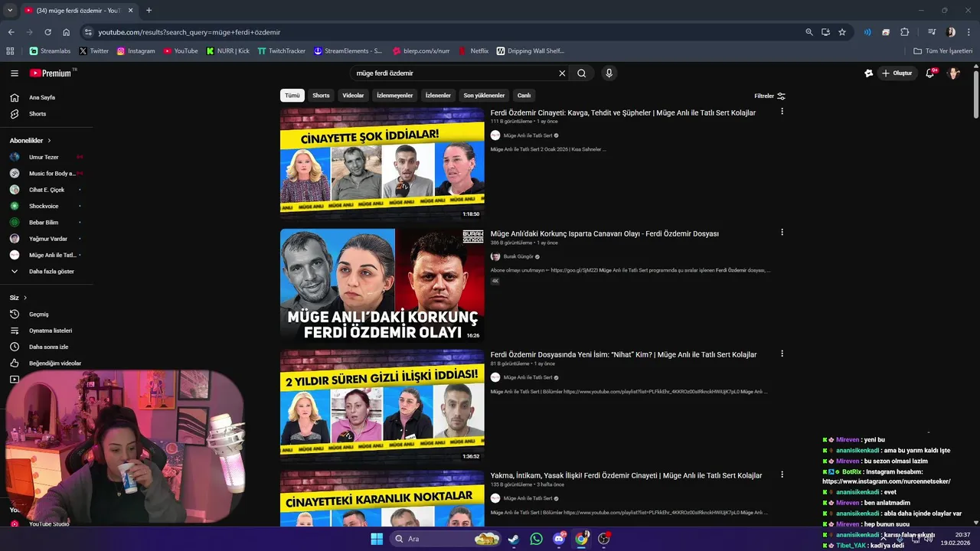This screenshot has width=980, height=551.
Task: Open Streamlabs bookmark
Action: click(x=50, y=51)
